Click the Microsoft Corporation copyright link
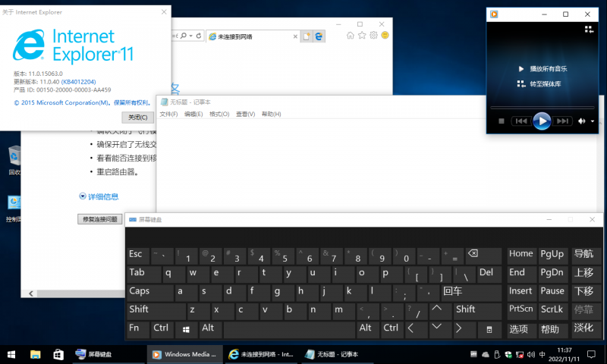This screenshot has height=364, width=607. pyautogui.click(x=82, y=102)
